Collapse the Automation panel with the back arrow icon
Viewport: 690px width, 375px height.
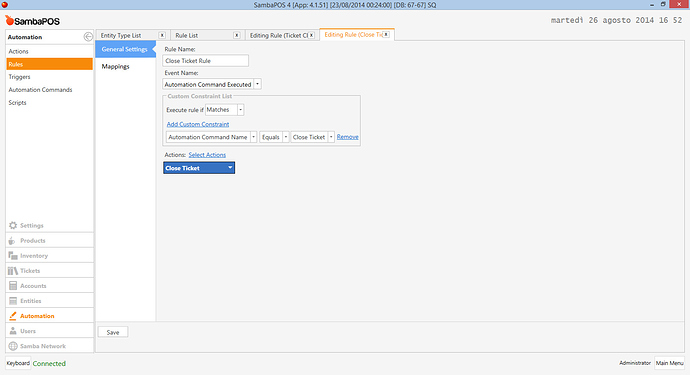[x=88, y=37]
